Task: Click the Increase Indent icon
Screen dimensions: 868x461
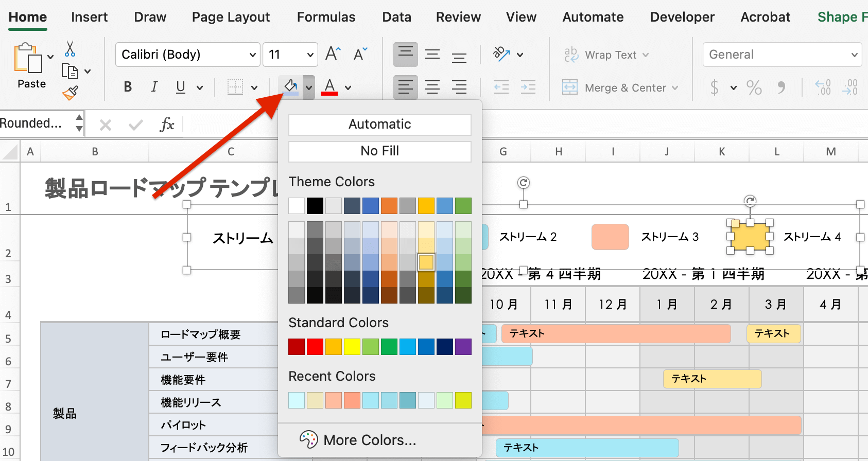Action: 528,87
